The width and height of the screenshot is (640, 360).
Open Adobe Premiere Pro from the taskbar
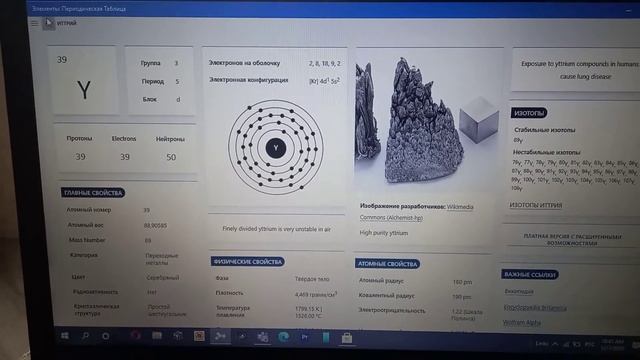(304, 337)
